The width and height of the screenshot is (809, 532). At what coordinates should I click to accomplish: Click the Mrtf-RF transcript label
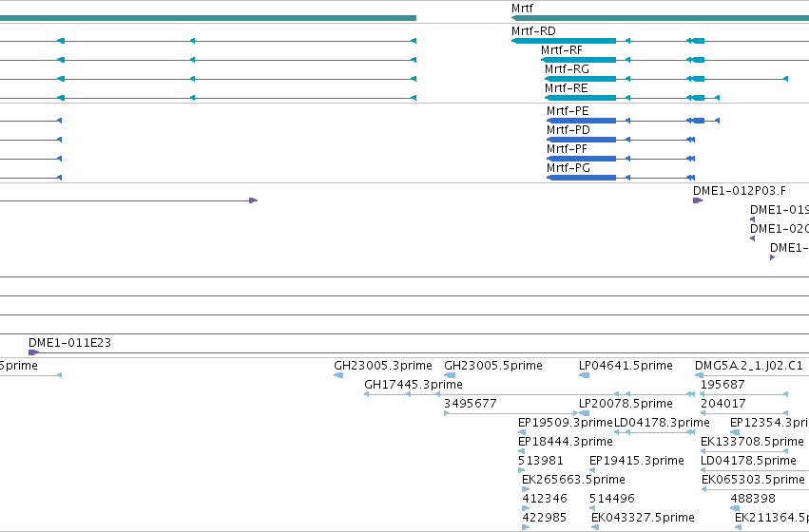click(561, 50)
